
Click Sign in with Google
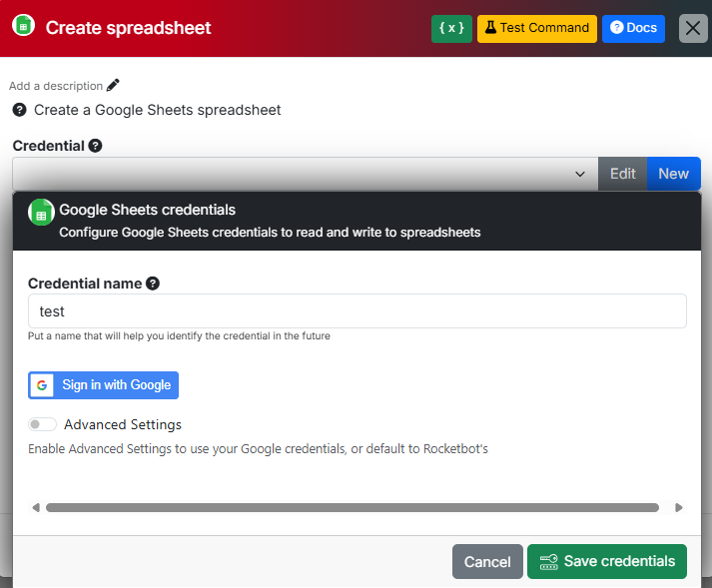pos(104,385)
